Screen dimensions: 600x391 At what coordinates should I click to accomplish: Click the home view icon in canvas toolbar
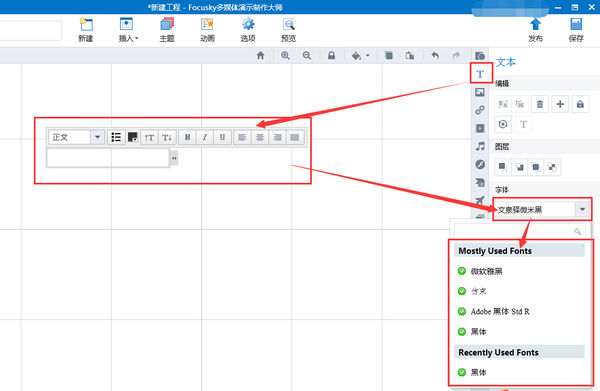tap(261, 55)
